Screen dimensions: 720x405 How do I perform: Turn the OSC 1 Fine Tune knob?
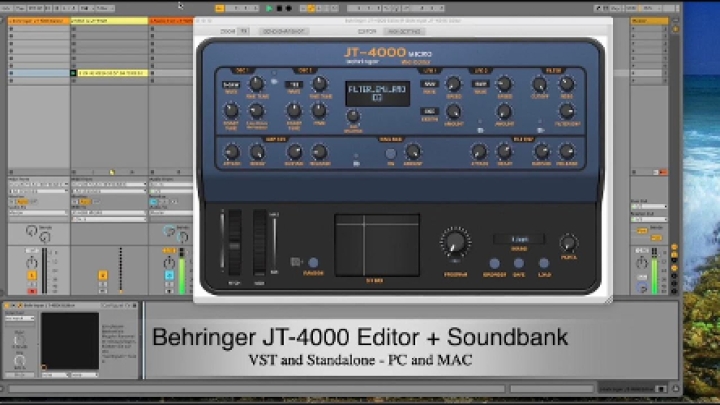tap(256, 84)
